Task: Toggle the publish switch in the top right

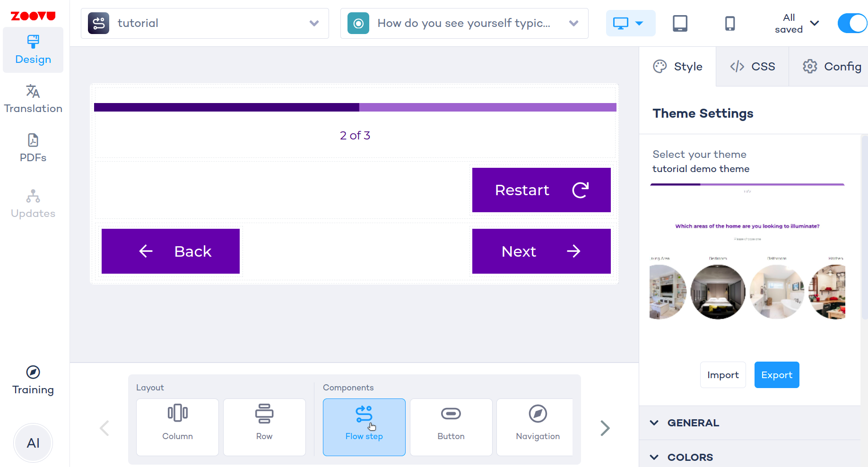Action: coord(852,23)
